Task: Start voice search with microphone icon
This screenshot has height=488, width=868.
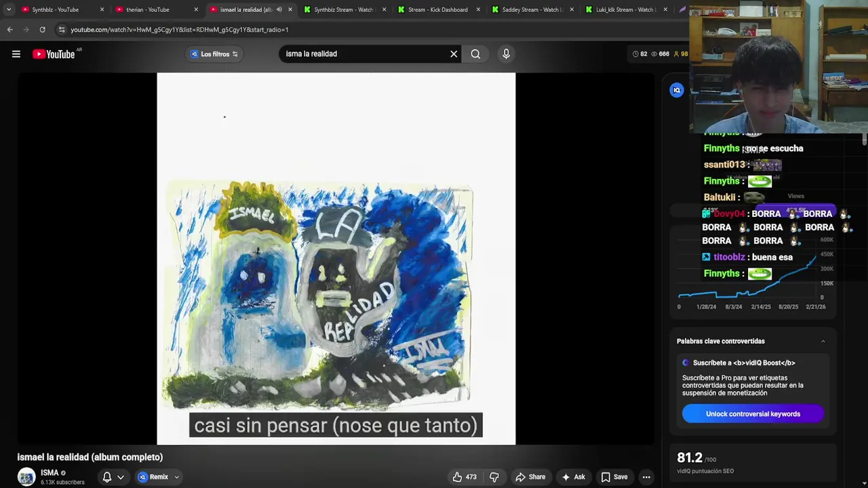Action: 506,54
